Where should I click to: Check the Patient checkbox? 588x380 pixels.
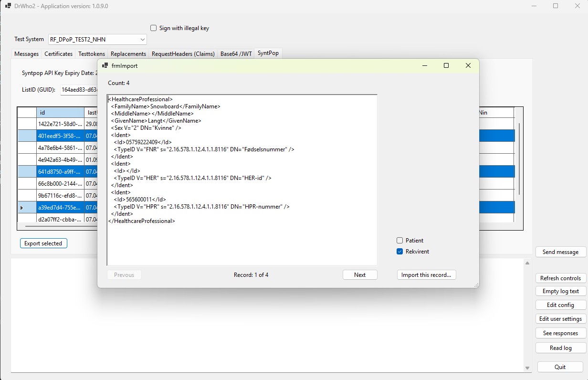(399, 240)
